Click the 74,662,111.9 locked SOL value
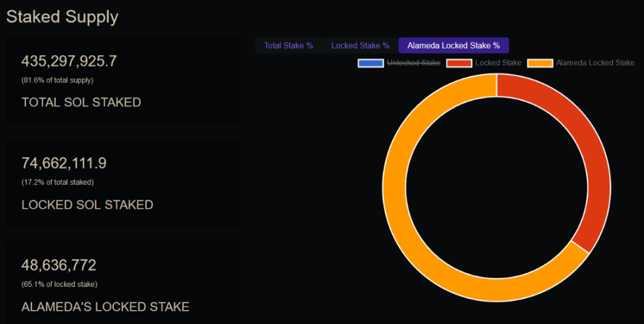This screenshot has height=324, width=644. [64, 163]
